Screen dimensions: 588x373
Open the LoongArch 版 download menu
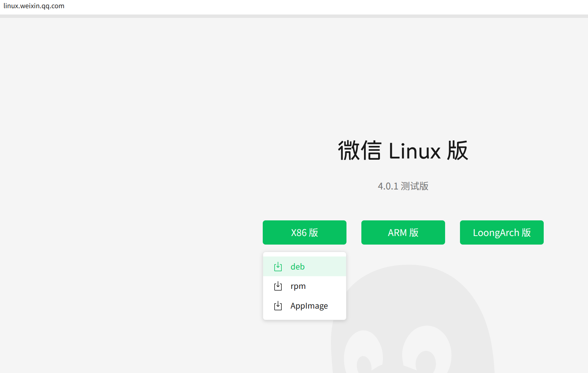[502, 233]
